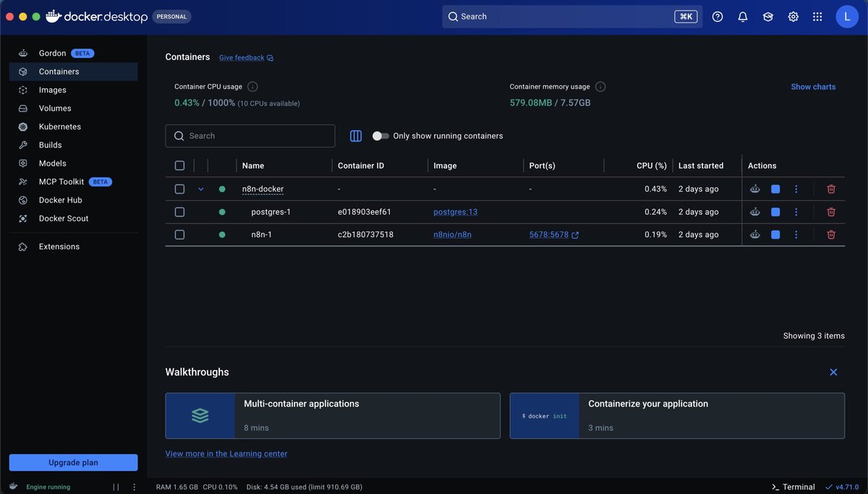
Task: Select all containers header checkbox
Action: click(x=179, y=166)
